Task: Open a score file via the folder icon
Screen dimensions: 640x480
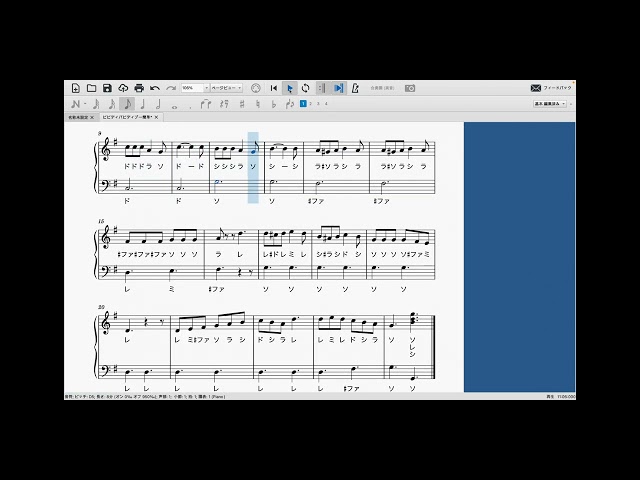Action: click(91, 88)
